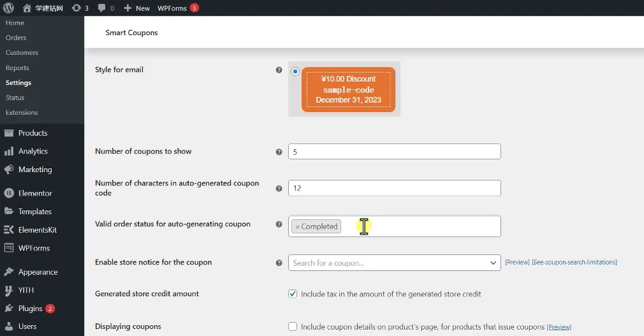Focus the Number of coupons to show field
This screenshot has height=336, width=644.
pyautogui.click(x=394, y=152)
